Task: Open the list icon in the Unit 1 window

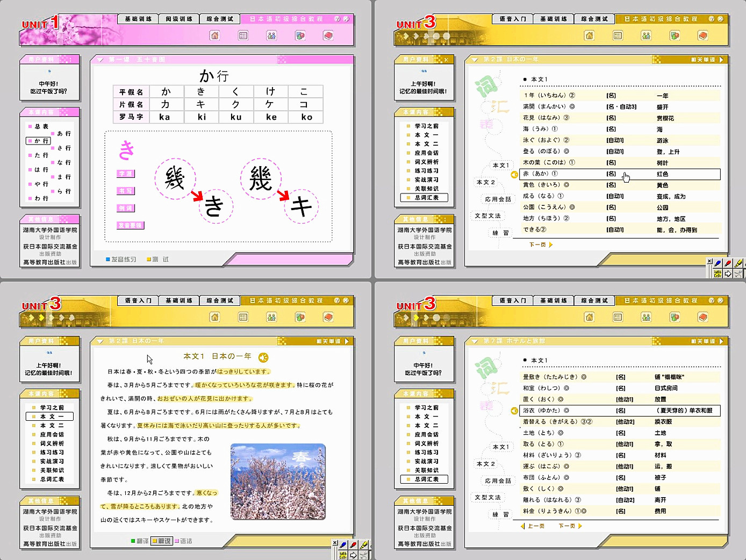Action: pyautogui.click(x=243, y=35)
